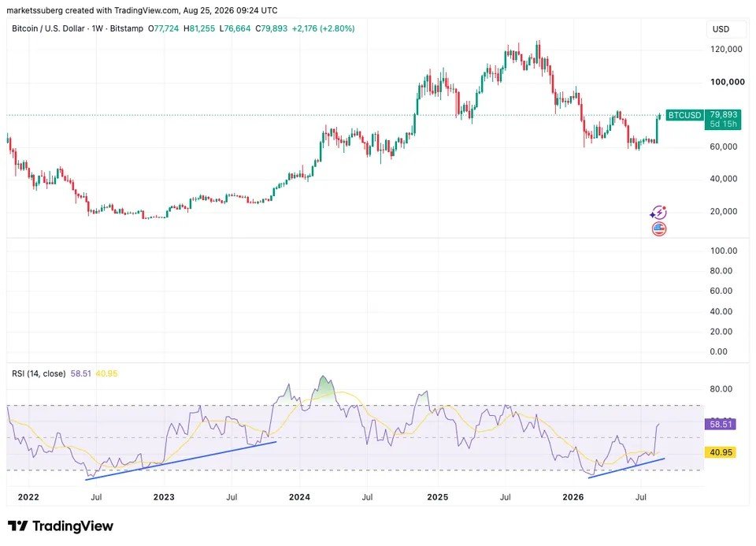Click the 2024 marker on time axis
756x546 pixels.
coord(299,497)
